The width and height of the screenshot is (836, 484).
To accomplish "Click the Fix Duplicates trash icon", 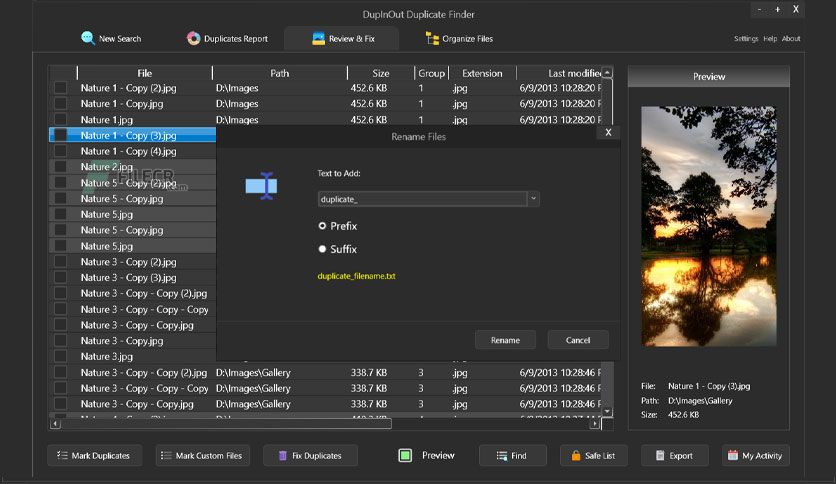I will [283, 455].
